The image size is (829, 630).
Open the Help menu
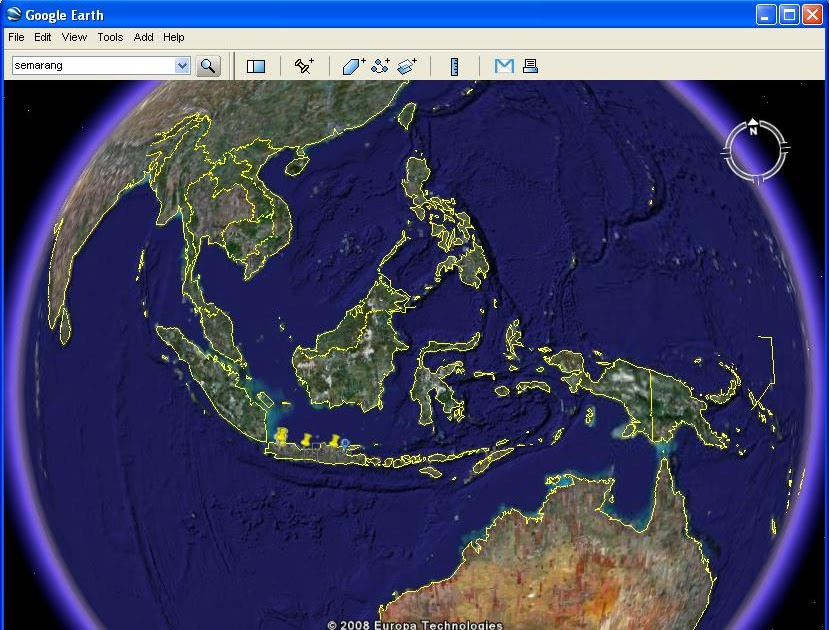(x=173, y=37)
